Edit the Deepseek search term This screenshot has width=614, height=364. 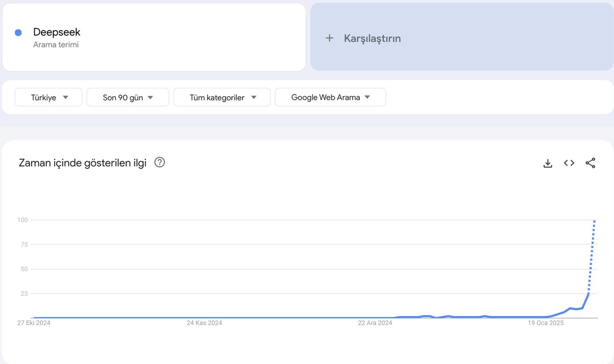point(57,32)
